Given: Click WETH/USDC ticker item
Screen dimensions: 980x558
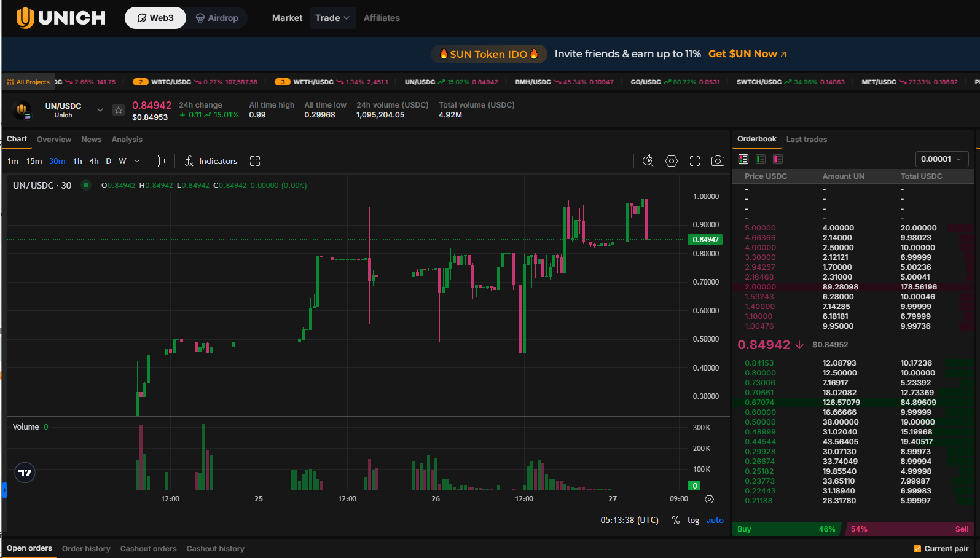Looking at the screenshot, I should click(331, 82).
